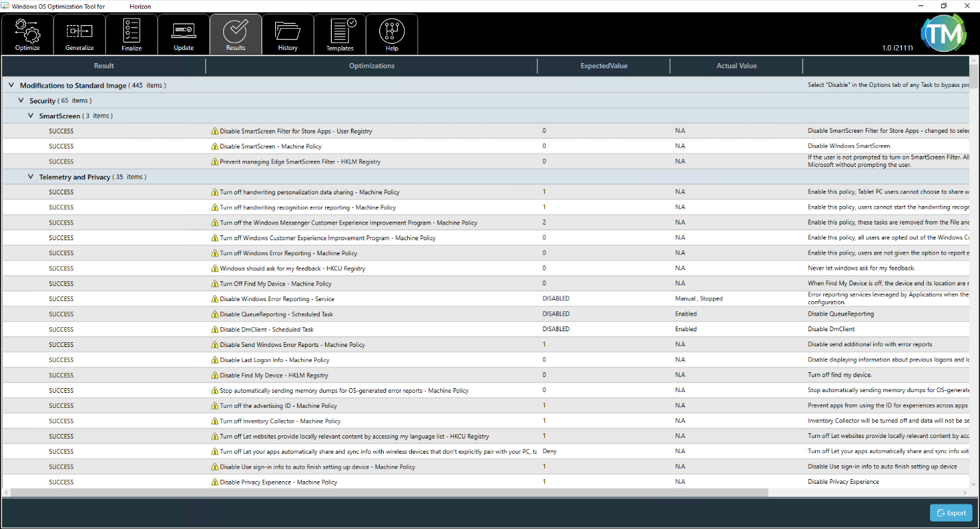Select the "Deny" expected value
This screenshot has height=529, width=980.
[550, 451]
